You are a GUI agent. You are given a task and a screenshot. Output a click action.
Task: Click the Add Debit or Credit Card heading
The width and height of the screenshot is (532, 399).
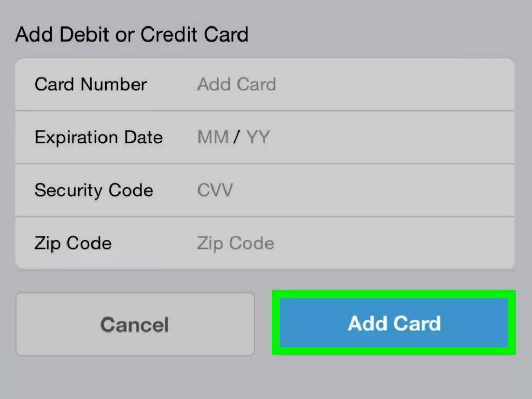[x=132, y=35]
